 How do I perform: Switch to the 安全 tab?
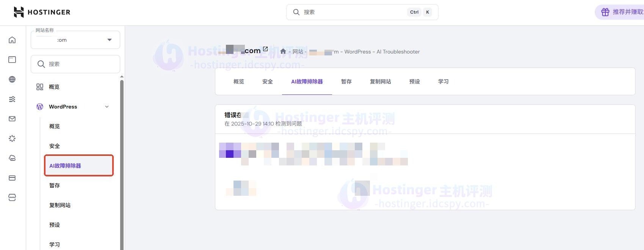coord(268,82)
